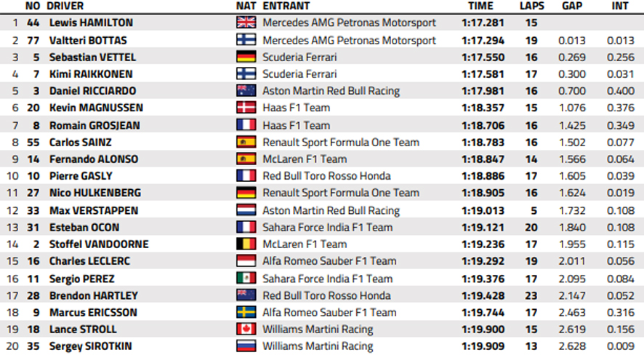The width and height of the screenshot is (644, 355).
Task: Click the LAPS column header
Action: [532, 6]
